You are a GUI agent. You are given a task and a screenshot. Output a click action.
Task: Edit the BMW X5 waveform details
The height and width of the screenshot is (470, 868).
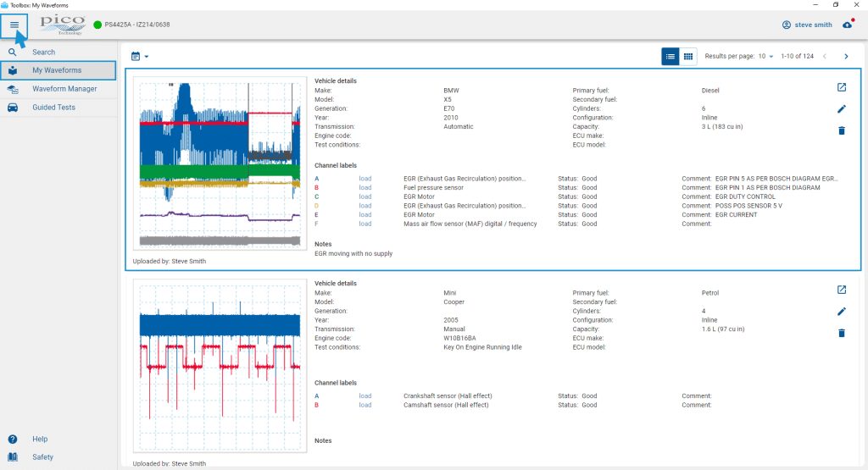coord(842,109)
